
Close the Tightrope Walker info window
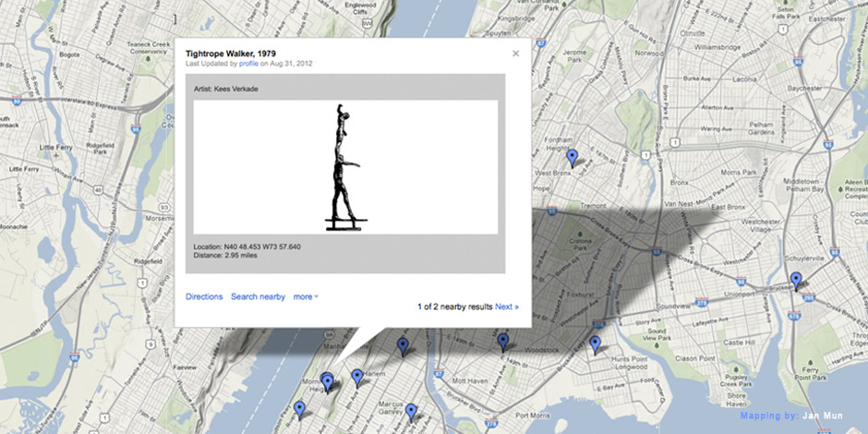click(516, 54)
